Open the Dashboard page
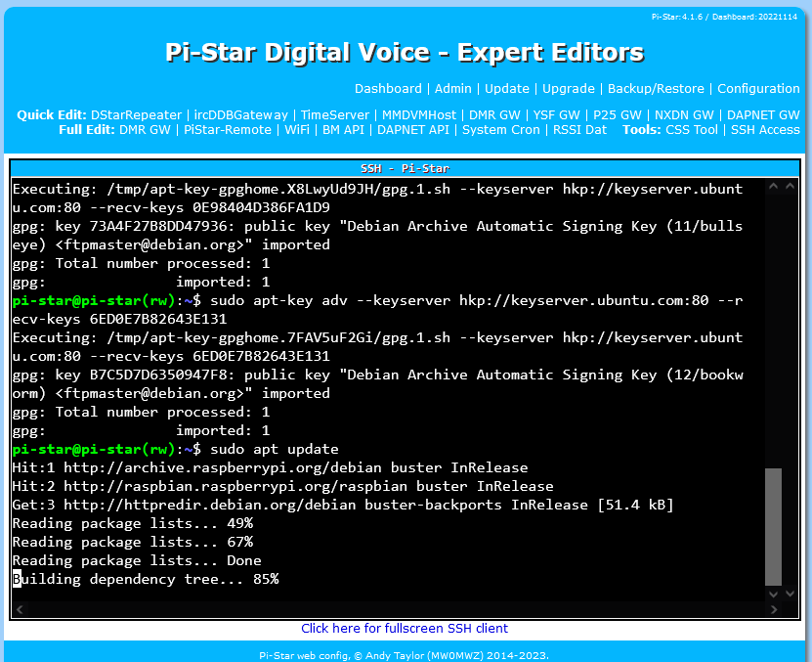This screenshot has width=812, height=662. (x=388, y=89)
